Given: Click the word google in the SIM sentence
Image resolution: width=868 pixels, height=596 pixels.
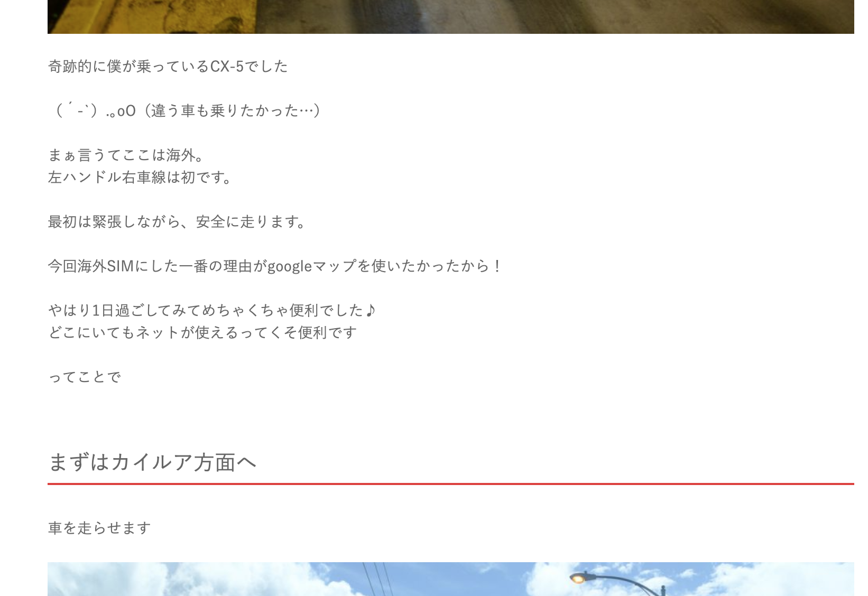Looking at the screenshot, I should [290, 266].
